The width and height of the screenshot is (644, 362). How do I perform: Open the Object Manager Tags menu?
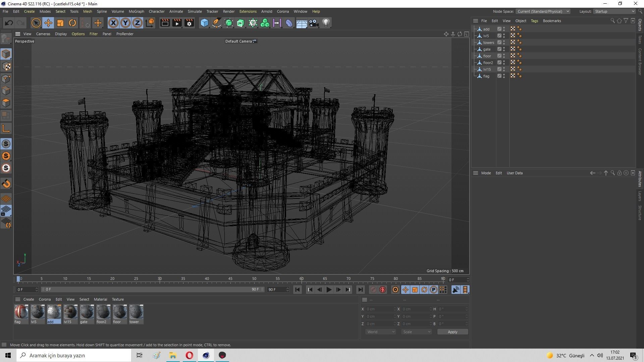point(534,21)
